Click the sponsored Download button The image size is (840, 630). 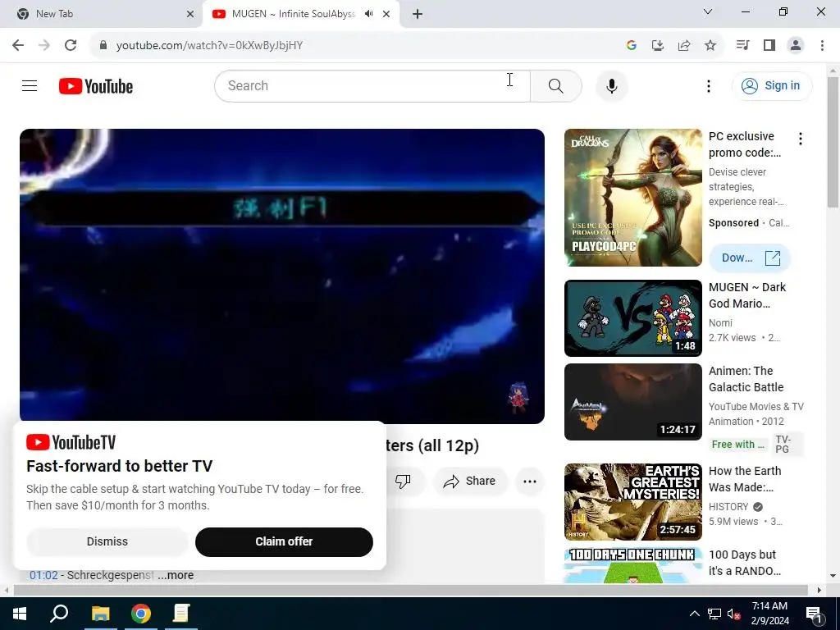750,258
